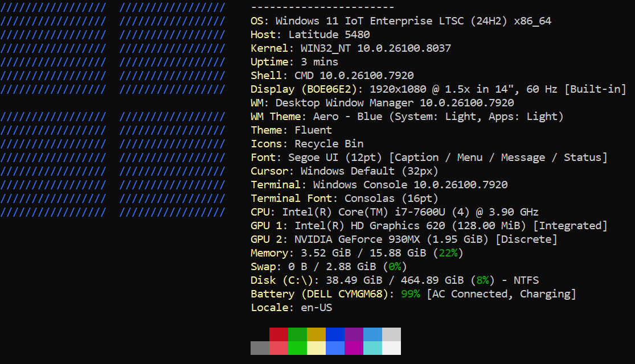Click the 'Shell: CMD 10.0.26100.7920' line

click(x=332, y=76)
